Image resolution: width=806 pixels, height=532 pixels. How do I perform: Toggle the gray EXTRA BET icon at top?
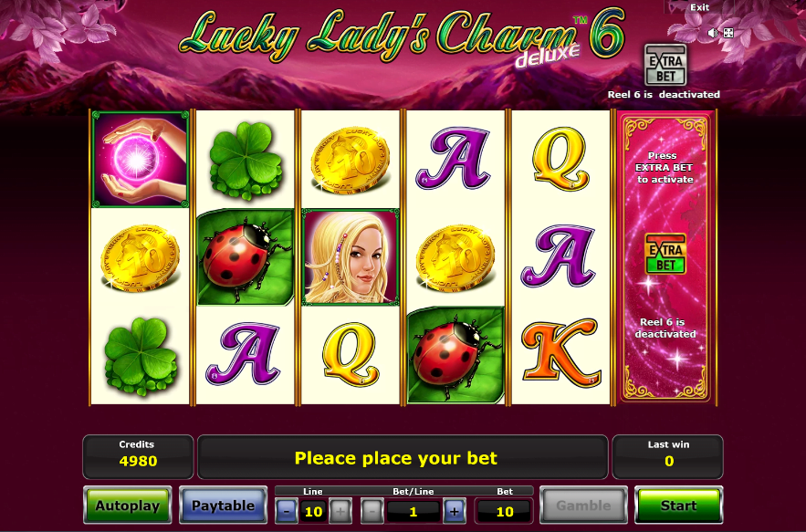(x=665, y=66)
